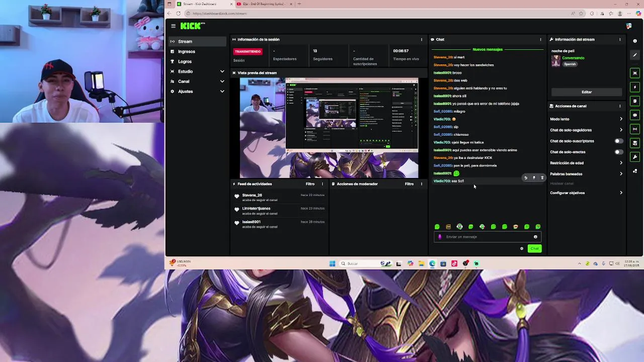Open emoji picker in message box
Viewport: 644px width, 362px height.
pos(535,237)
